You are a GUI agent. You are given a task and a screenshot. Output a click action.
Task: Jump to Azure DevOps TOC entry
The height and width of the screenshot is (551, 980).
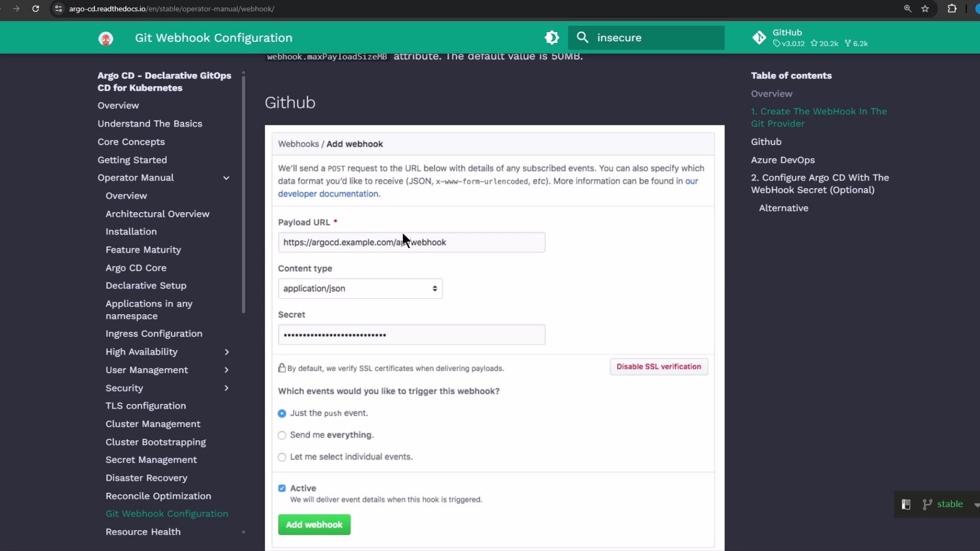coord(782,160)
